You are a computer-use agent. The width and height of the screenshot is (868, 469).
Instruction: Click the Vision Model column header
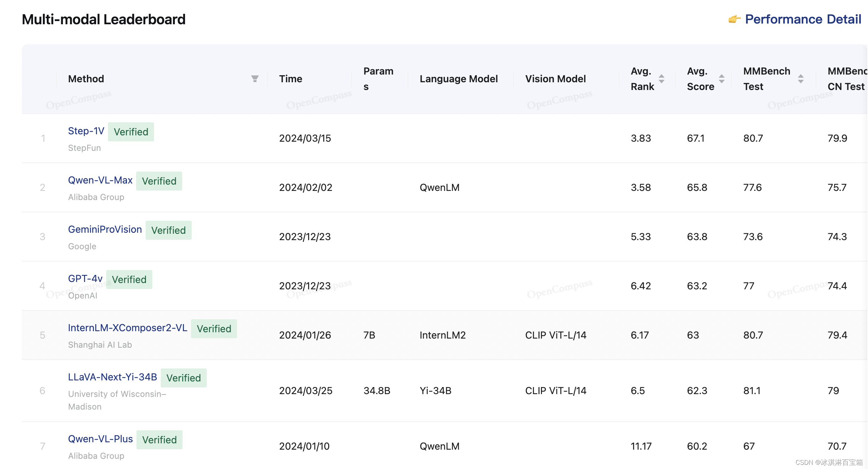coord(555,79)
